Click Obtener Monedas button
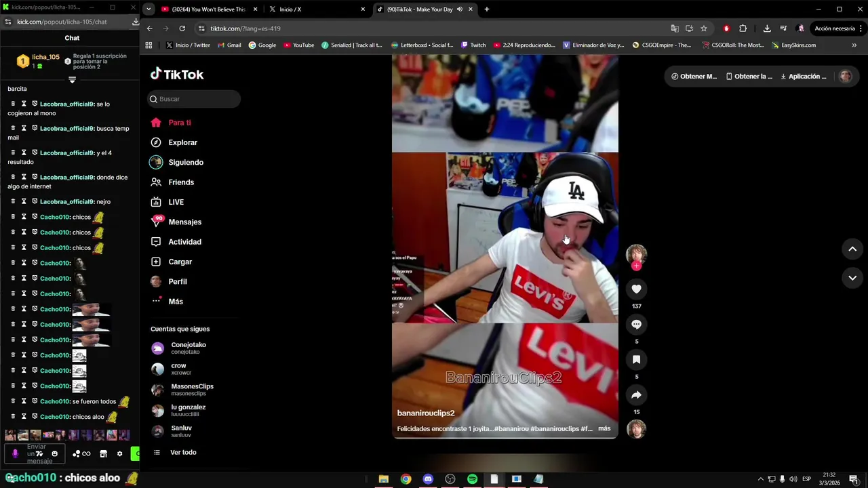This screenshot has width=868, height=488. tap(694, 77)
